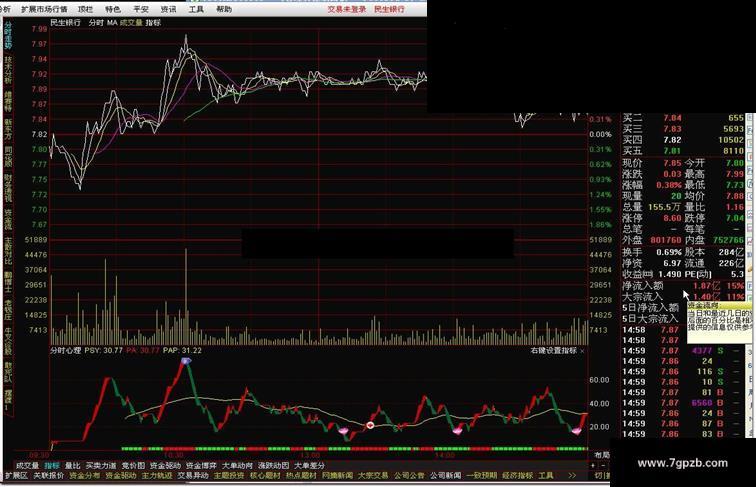This screenshot has height=487, width=756.
Task: Click 买五 bid row at 7.81
Action: 683,151
